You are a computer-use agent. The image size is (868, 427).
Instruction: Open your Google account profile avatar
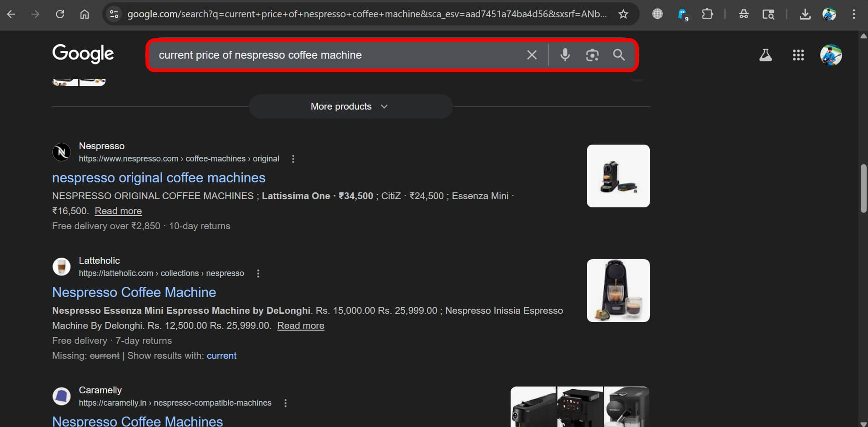832,55
